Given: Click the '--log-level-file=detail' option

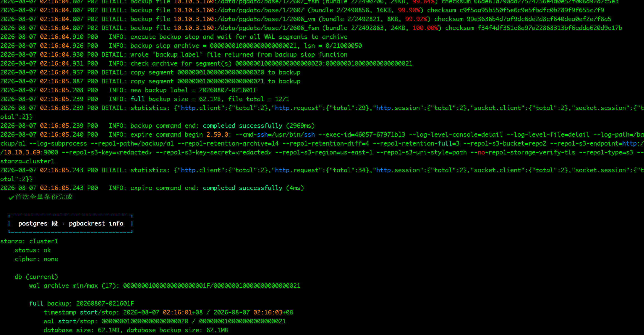Looking at the screenshot, I should click(x=548, y=135).
